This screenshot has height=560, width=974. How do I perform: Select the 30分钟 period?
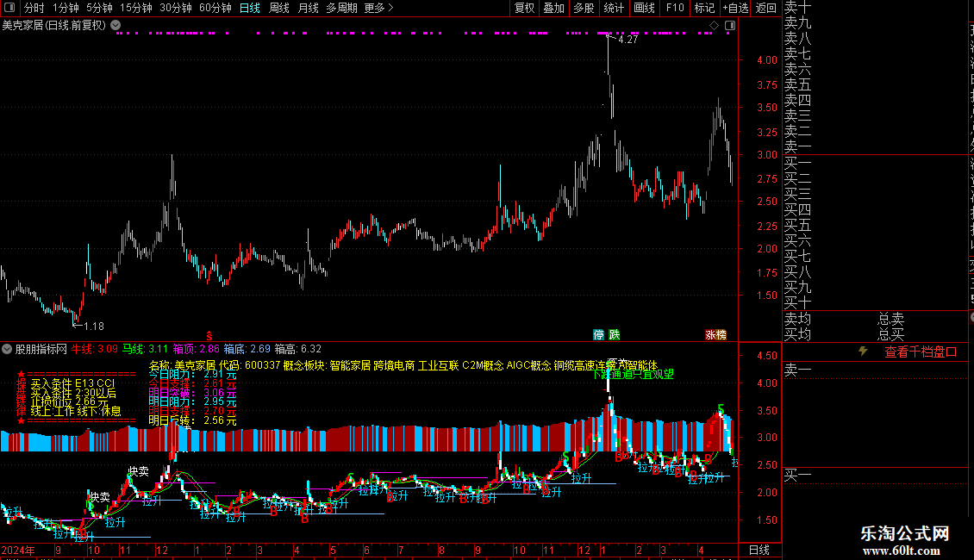click(x=176, y=8)
